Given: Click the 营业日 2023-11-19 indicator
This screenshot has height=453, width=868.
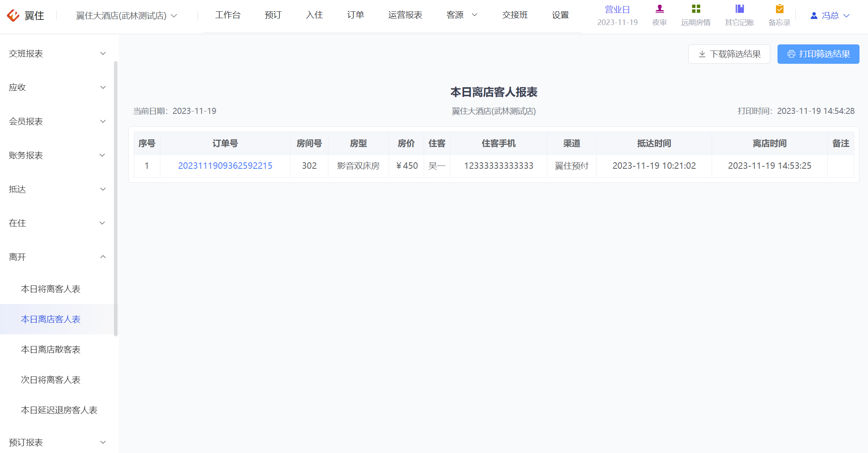Looking at the screenshot, I should (618, 16).
